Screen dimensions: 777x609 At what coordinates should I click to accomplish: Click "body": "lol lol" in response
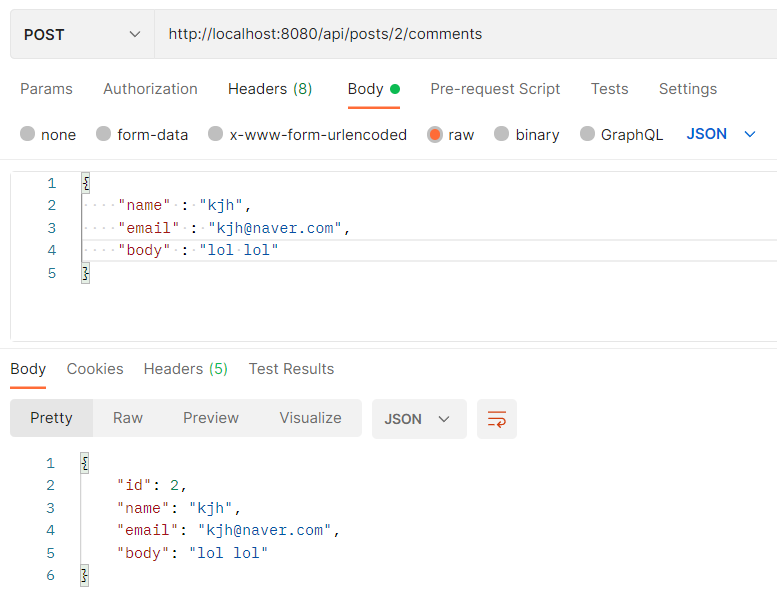[x=192, y=553]
